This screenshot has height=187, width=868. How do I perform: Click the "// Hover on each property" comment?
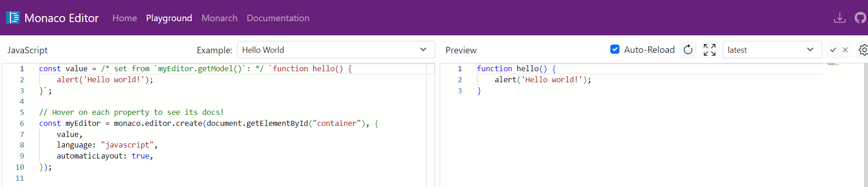click(132, 112)
